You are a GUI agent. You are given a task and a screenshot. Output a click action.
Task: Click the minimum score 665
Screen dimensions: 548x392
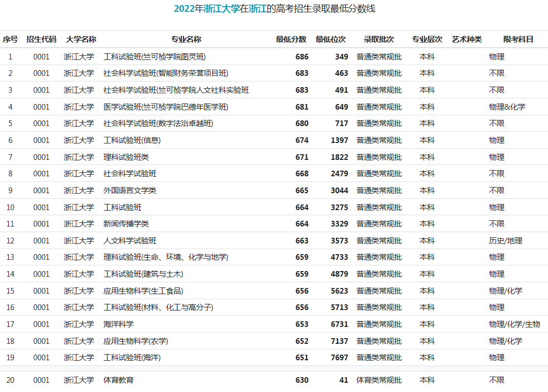click(302, 191)
